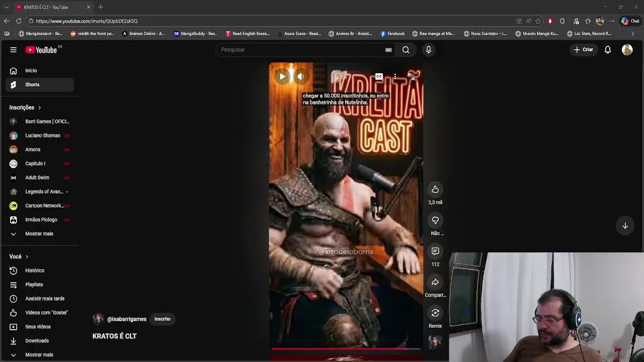Go to the next Short
644x362 pixels.
click(x=625, y=226)
